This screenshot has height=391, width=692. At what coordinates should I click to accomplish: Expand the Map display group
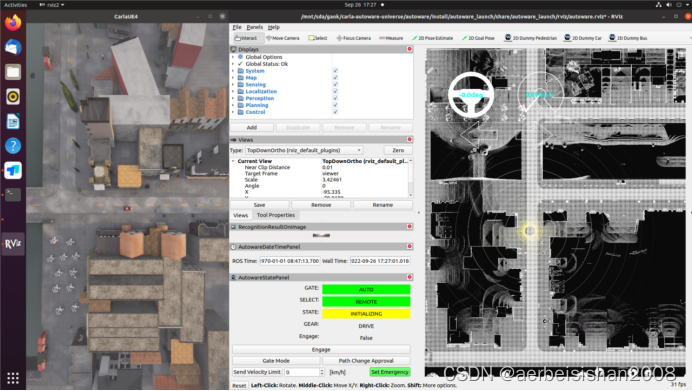point(233,78)
